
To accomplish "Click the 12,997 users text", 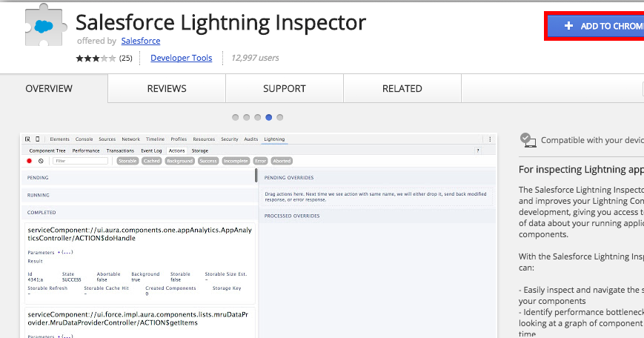I will 255,58.
